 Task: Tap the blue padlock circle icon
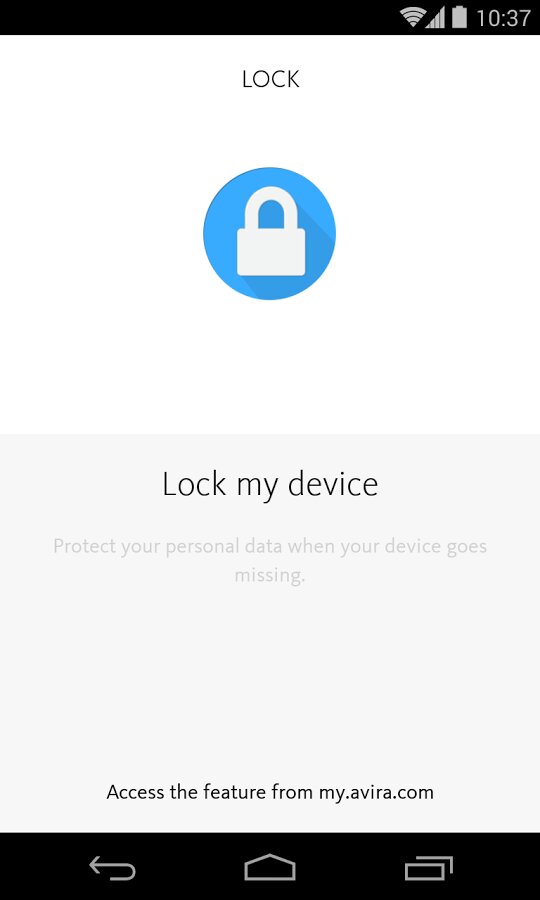pos(270,233)
